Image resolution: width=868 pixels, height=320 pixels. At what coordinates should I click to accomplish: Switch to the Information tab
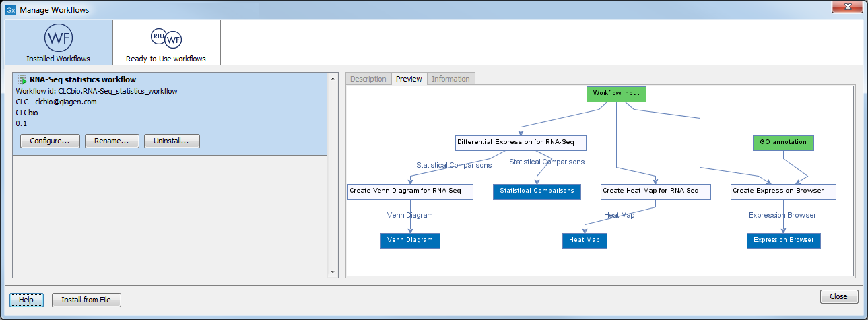pyautogui.click(x=450, y=79)
